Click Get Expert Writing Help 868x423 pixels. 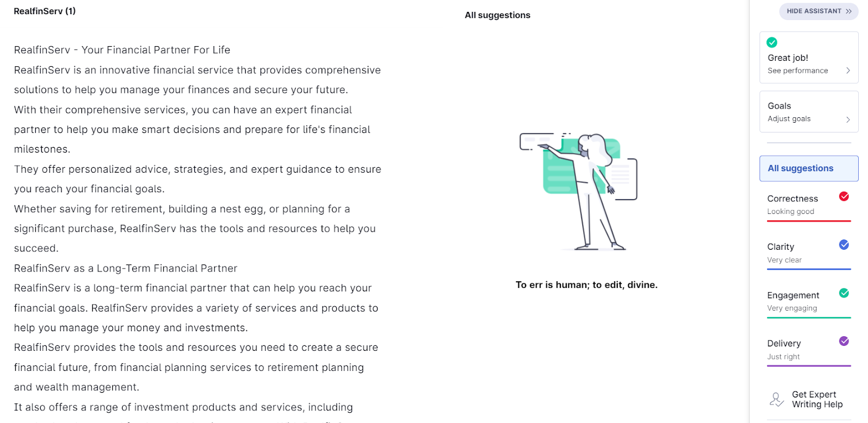click(817, 400)
